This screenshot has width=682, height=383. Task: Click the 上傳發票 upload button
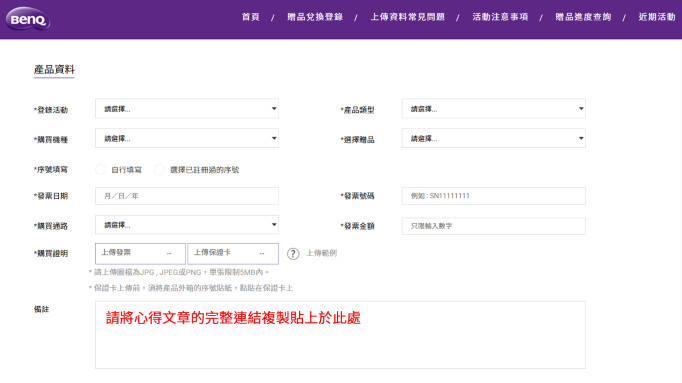(140, 253)
